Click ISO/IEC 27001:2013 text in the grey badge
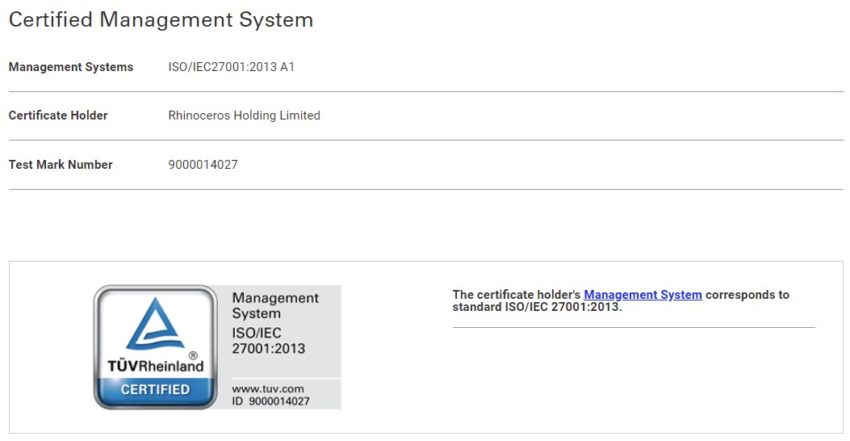Image resolution: width=850 pixels, height=441 pixels. point(268,341)
